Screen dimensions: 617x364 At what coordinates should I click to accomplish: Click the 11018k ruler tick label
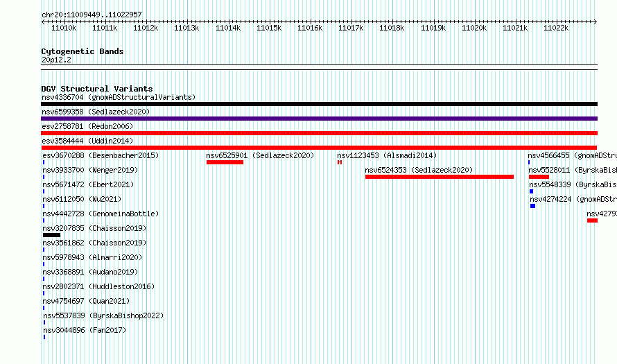pyautogui.click(x=392, y=28)
